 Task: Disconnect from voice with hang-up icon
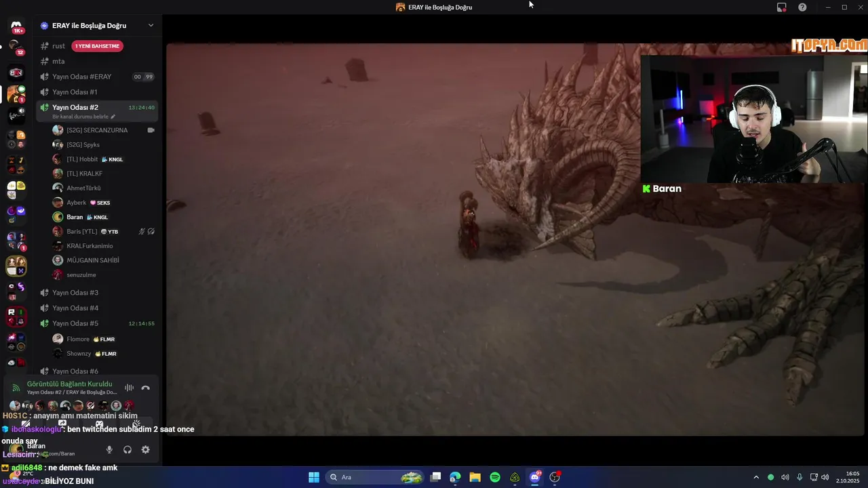click(x=145, y=388)
